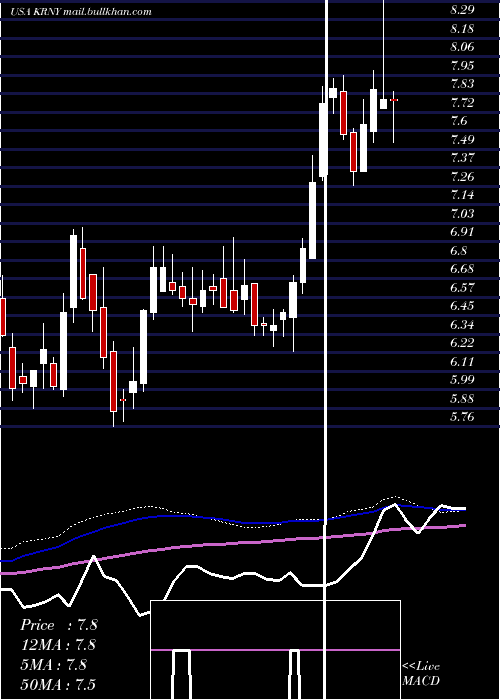This screenshot has height=700, width=500.
Task: Click the Price : 7.8 readout
Action: click(x=58, y=625)
